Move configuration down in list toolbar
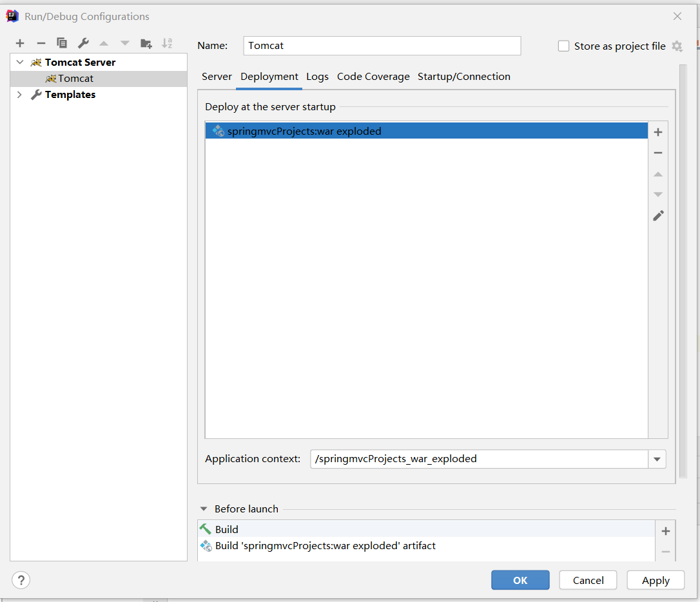 click(125, 43)
